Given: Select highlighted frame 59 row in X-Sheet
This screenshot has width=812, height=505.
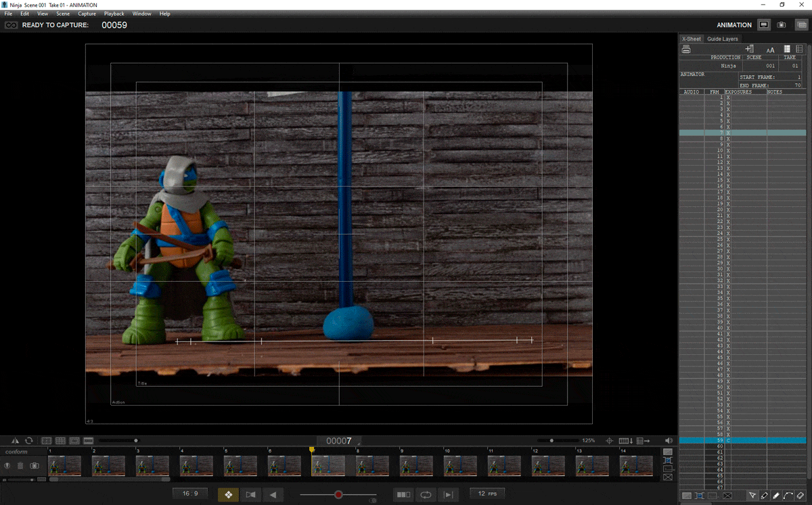Looking at the screenshot, I should [742, 440].
